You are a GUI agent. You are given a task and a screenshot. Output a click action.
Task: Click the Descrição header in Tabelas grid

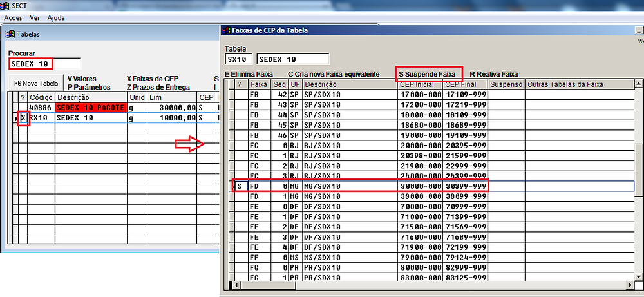91,97
